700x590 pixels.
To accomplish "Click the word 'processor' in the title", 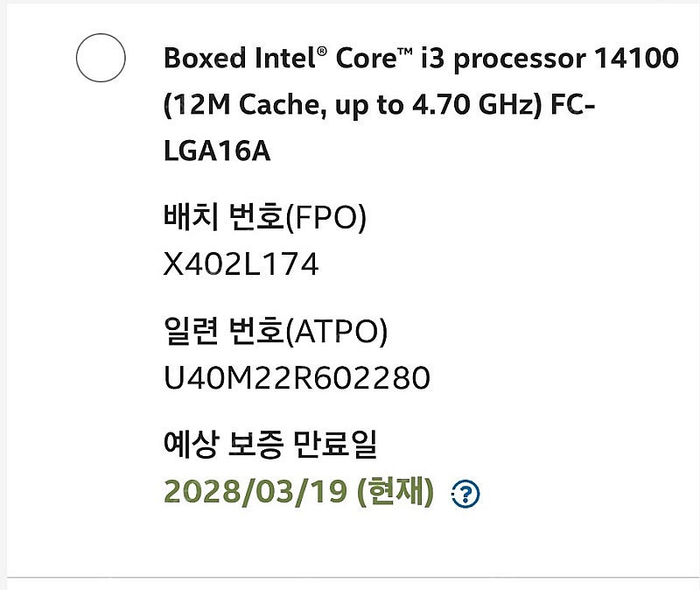I will tap(519, 59).
